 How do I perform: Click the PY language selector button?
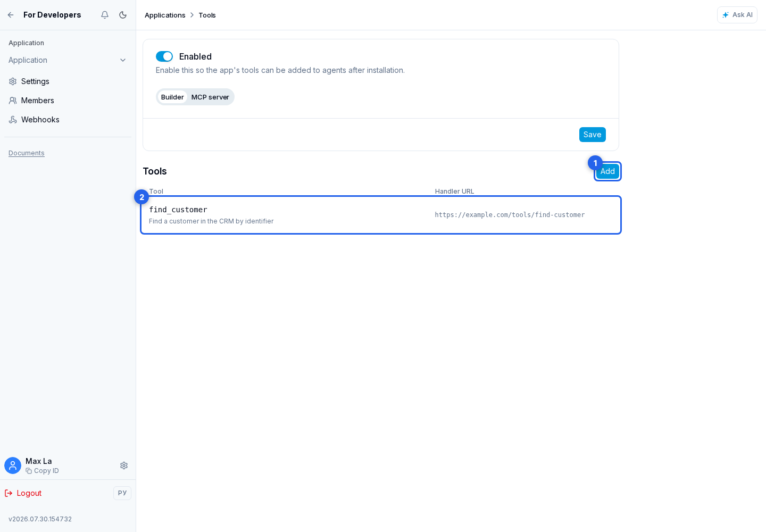pyautogui.click(x=122, y=493)
